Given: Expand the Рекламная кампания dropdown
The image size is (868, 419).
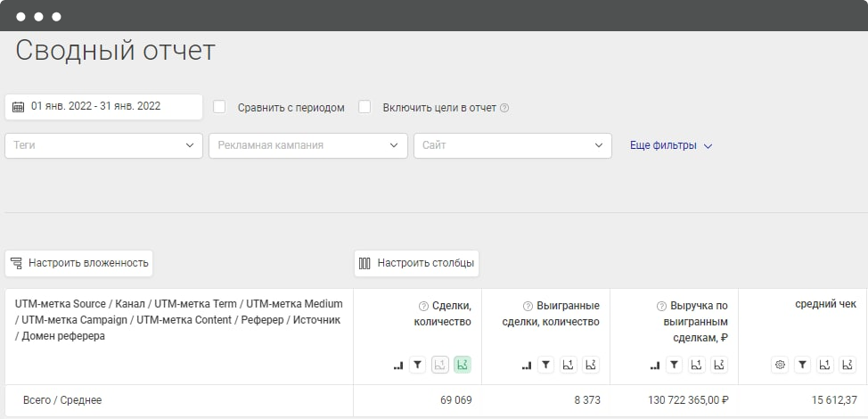Looking at the screenshot, I should click(307, 145).
